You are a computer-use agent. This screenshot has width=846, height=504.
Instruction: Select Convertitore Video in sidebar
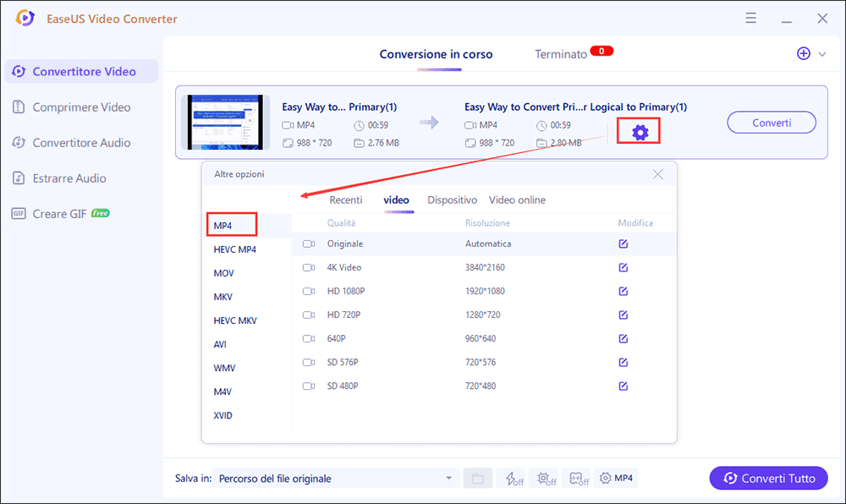(81, 72)
